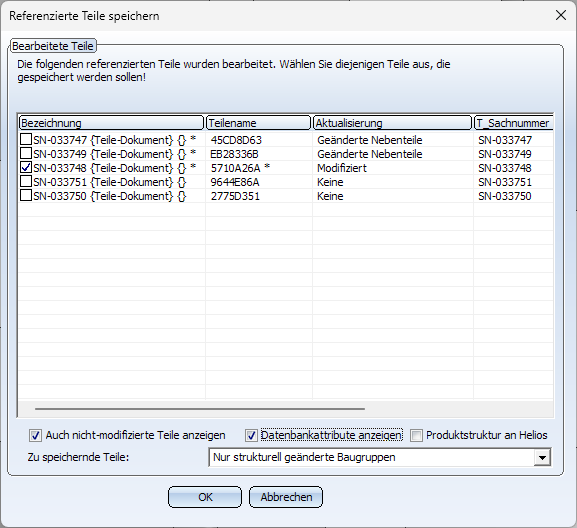577x528 pixels.
Task: Sort by the Teilename column header
Action: (x=259, y=123)
